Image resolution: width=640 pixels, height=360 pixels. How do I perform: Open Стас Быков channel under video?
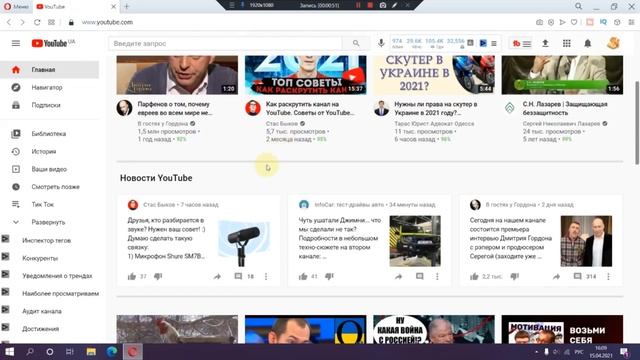pos(282,123)
